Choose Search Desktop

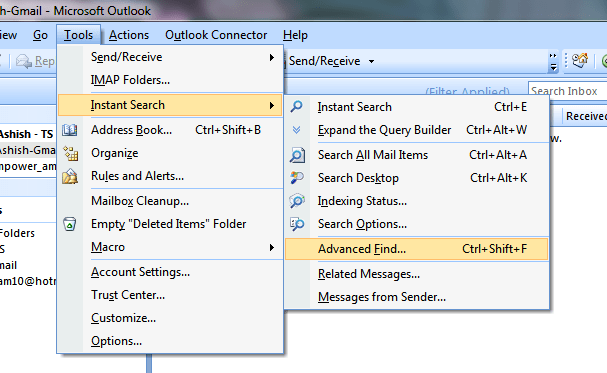coord(417,178)
